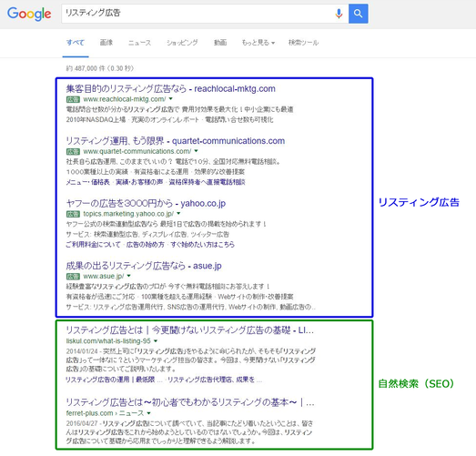The image size is (476, 456).
Task: Open the ニュース tab
Action: click(x=139, y=43)
